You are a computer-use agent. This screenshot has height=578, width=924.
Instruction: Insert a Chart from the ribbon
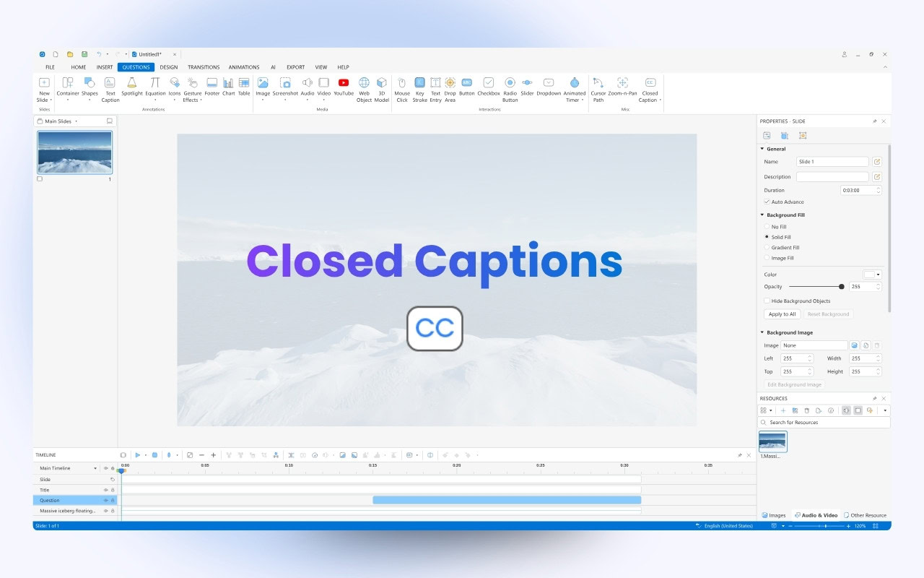(228, 87)
